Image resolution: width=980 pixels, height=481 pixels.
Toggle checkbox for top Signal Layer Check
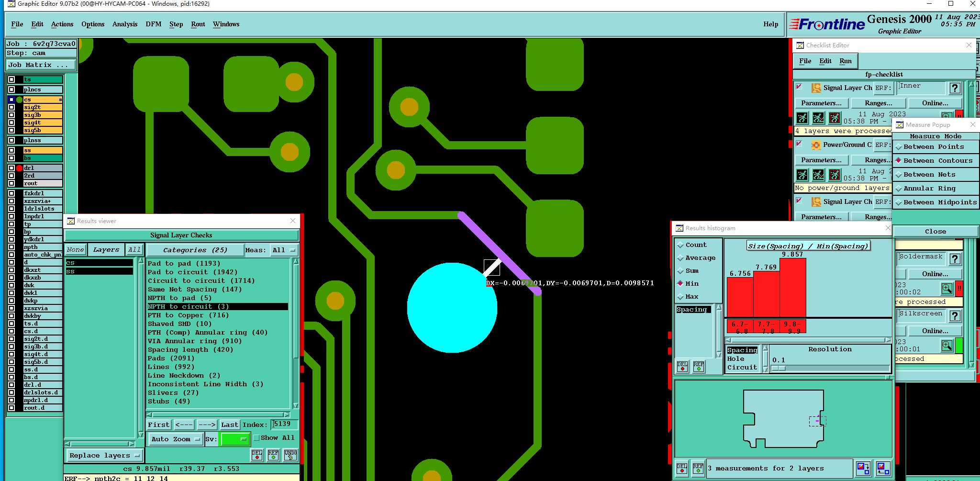click(799, 87)
